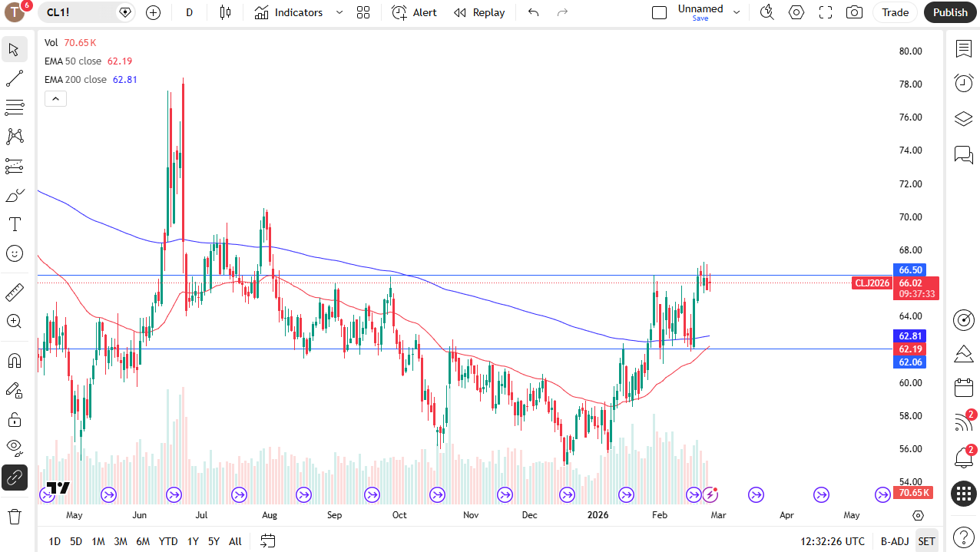This screenshot has width=980, height=552.
Task: Open time axis settings gear icon
Action: [x=919, y=515]
